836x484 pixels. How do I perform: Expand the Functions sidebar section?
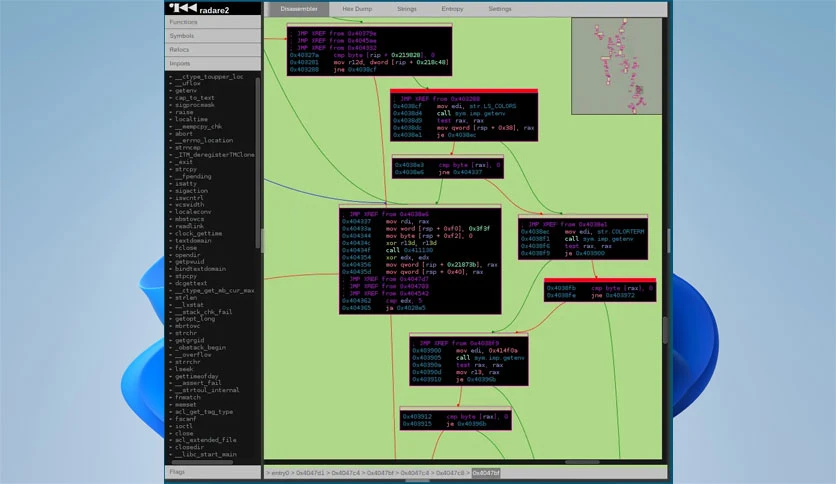[213, 22]
